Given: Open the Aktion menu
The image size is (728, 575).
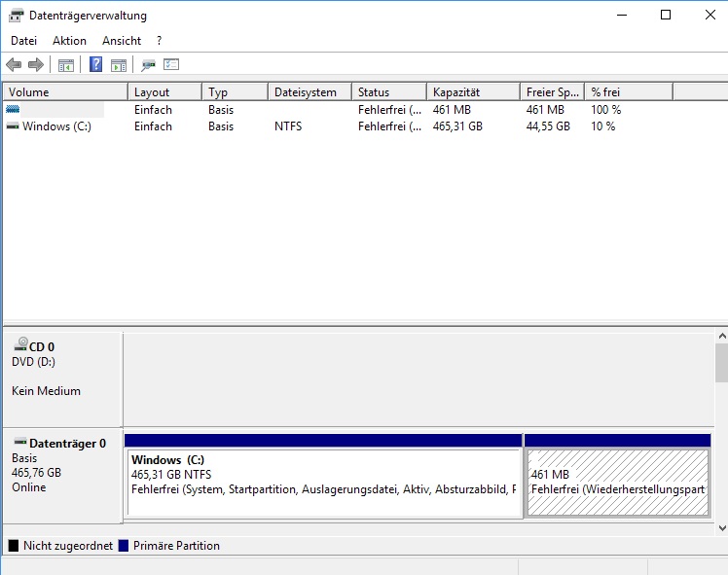Looking at the screenshot, I should (x=69, y=41).
